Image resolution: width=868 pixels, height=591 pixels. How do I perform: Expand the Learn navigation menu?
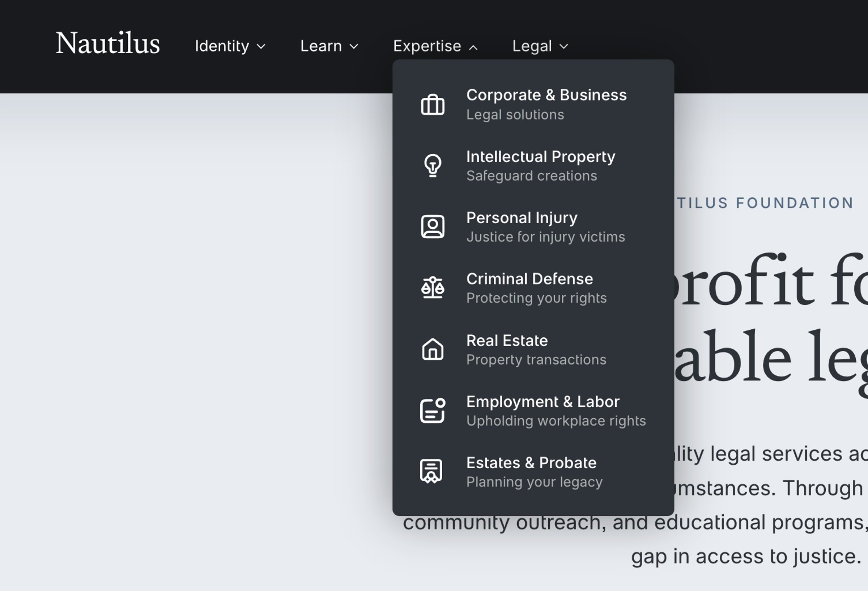pyautogui.click(x=329, y=46)
